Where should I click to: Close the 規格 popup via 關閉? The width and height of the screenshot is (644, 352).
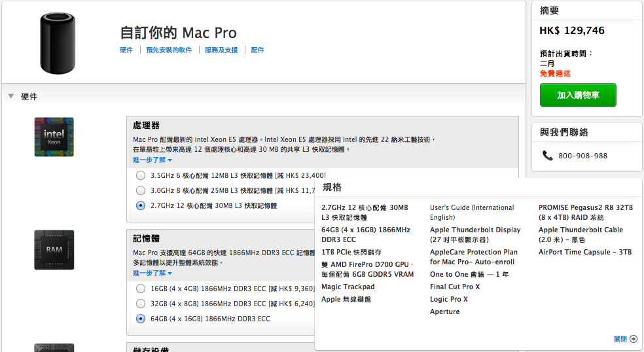(620, 340)
